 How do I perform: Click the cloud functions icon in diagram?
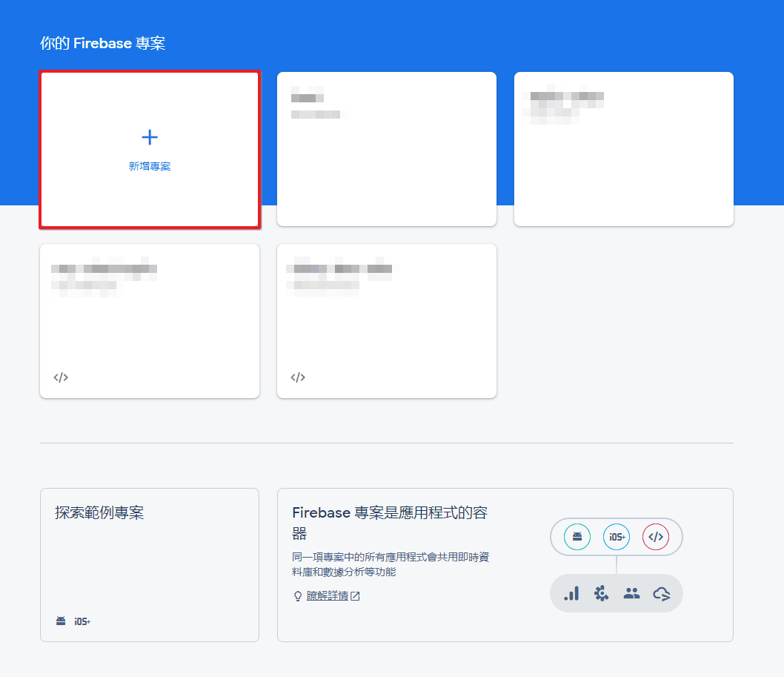[662, 594]
